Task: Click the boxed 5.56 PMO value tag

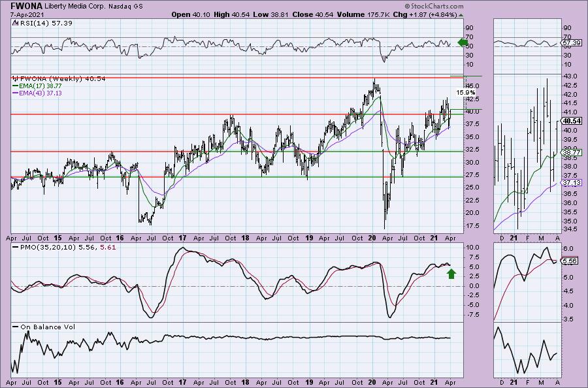Action: tap(570, 261)
